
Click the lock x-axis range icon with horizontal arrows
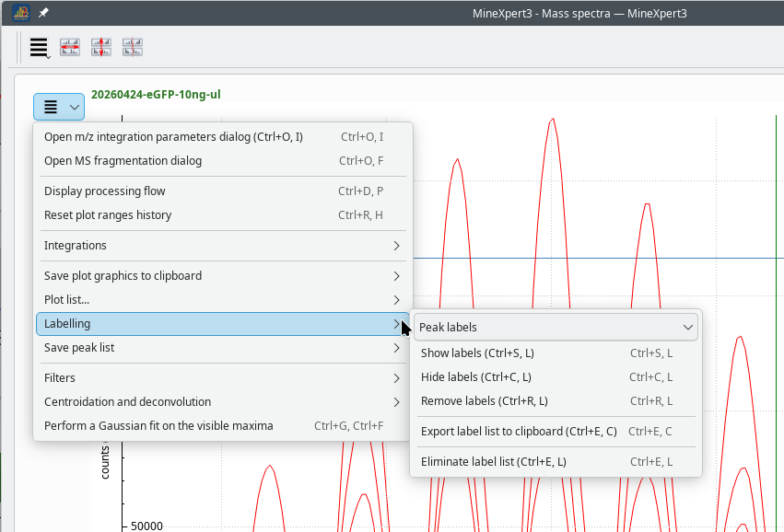pyautogui.click(x=70, y=47)
